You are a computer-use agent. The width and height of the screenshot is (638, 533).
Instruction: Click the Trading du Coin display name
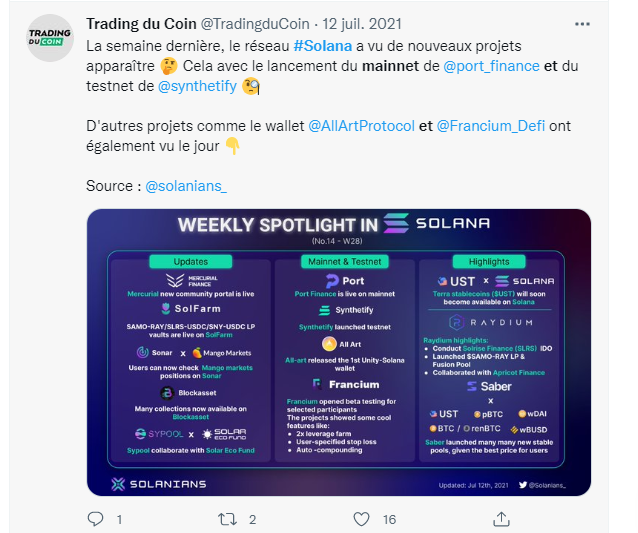pos(141,24)
